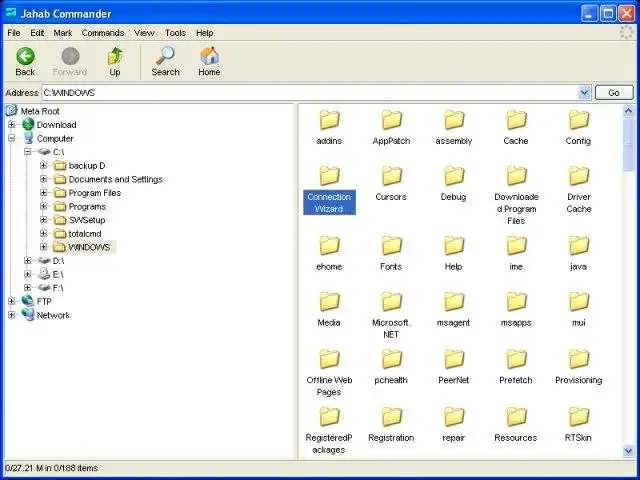This screenshot has width=640, height=480.
Task: Select the Media folder icon
Action: pyautogui.click(x=329, y=302)
